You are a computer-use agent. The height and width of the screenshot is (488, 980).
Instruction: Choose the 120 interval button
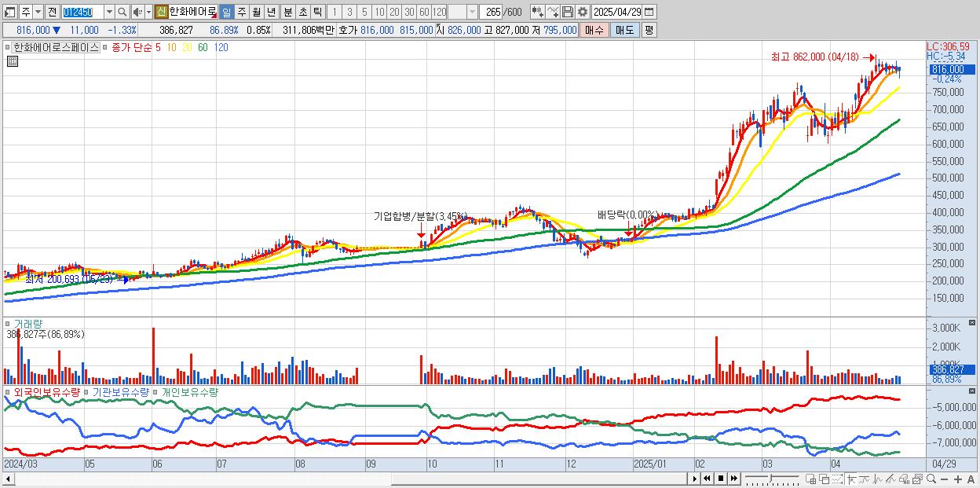[x=439, y=12]
